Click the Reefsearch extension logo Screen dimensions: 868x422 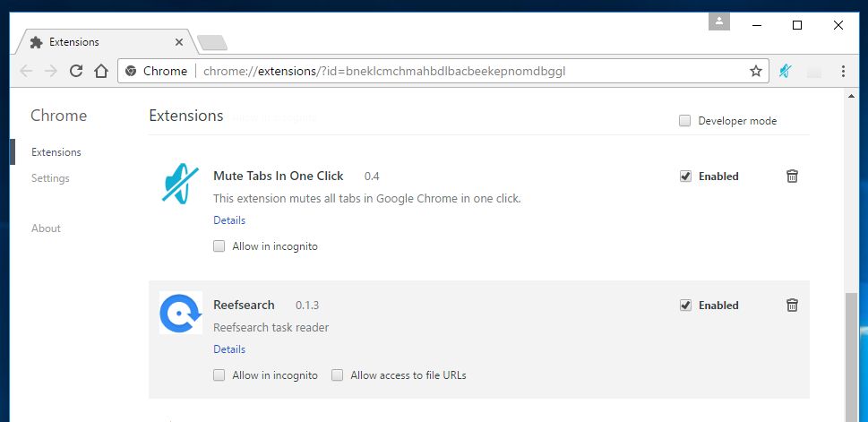click(x=180, y=313)
